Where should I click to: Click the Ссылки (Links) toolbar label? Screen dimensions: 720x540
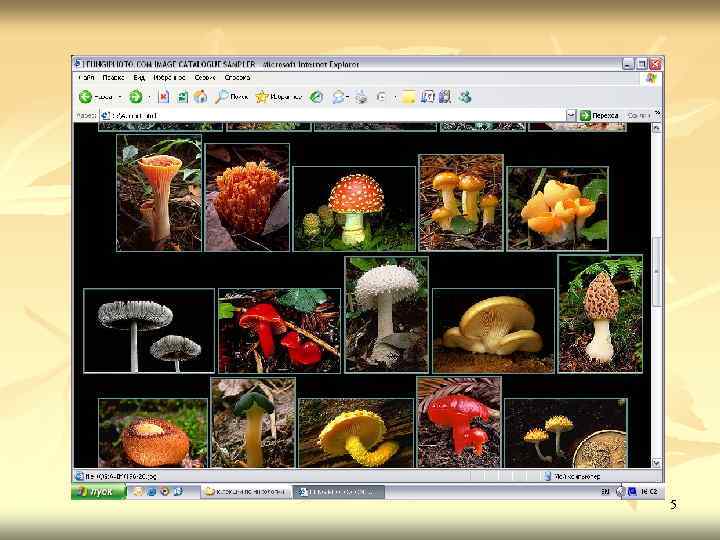point(639,115)
